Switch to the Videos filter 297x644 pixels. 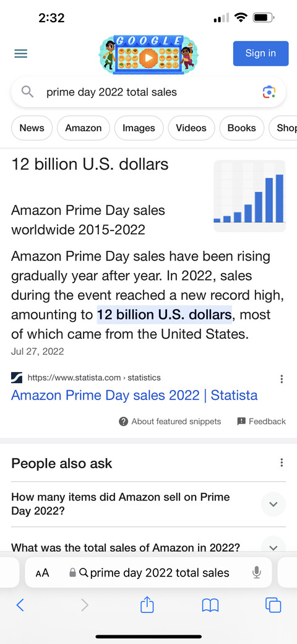[x=191, y=128]
